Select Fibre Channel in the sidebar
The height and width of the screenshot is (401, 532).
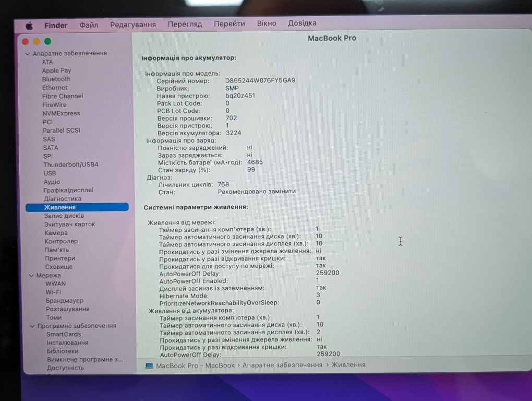tap(63, 96)
